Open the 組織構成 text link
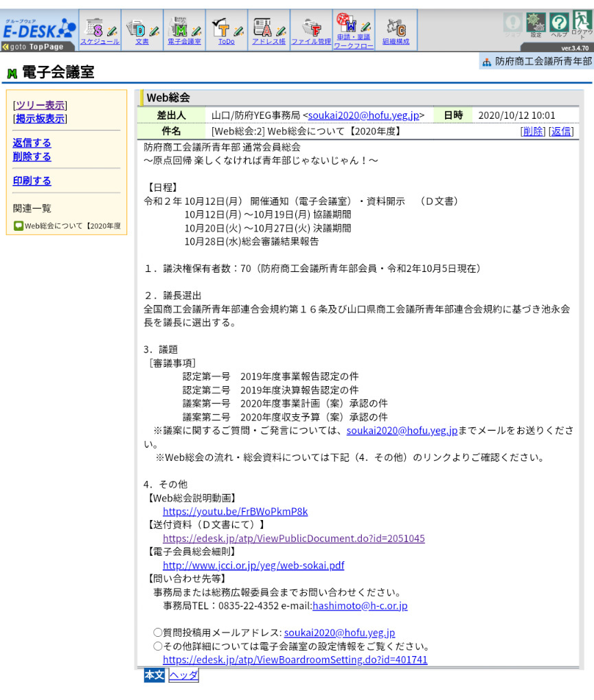594x700 pixels. tap(396, 41)
